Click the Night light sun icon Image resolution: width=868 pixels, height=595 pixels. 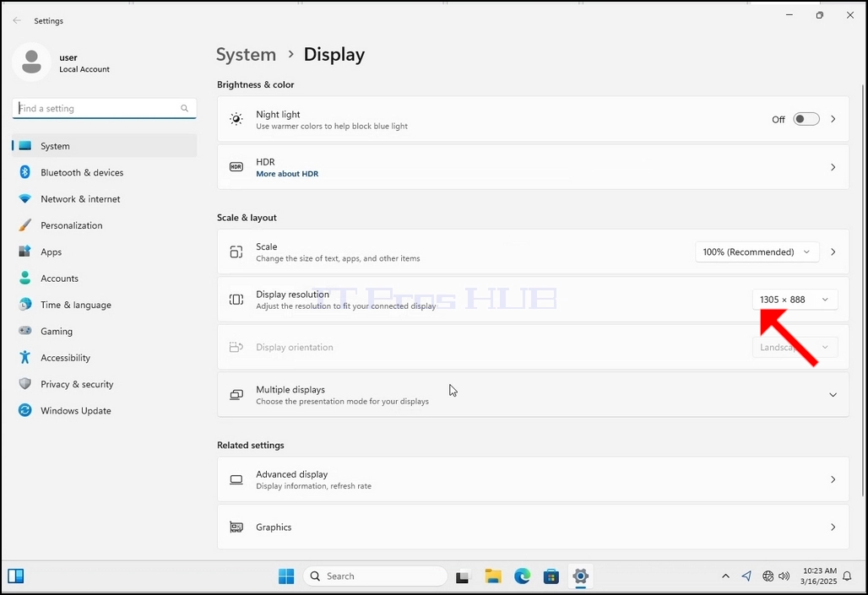pyautogui.click(x=236, y=119)
